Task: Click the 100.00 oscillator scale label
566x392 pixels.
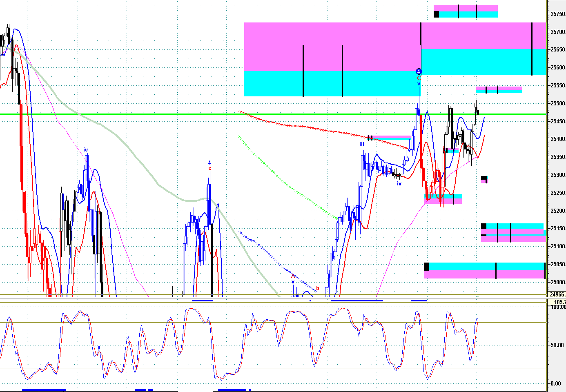Action: [558, 307]
